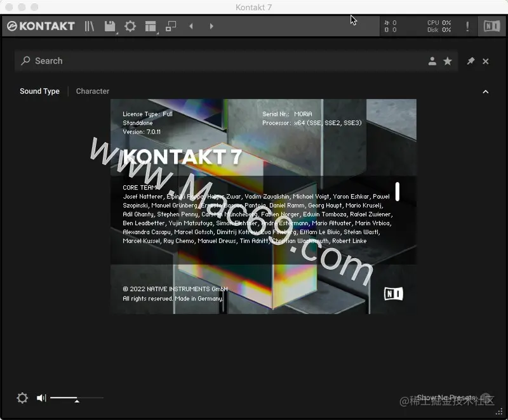This screenshot has width=508, height=420.
Task: Click 'License Type: Full' text
Action: coord(147,114)
